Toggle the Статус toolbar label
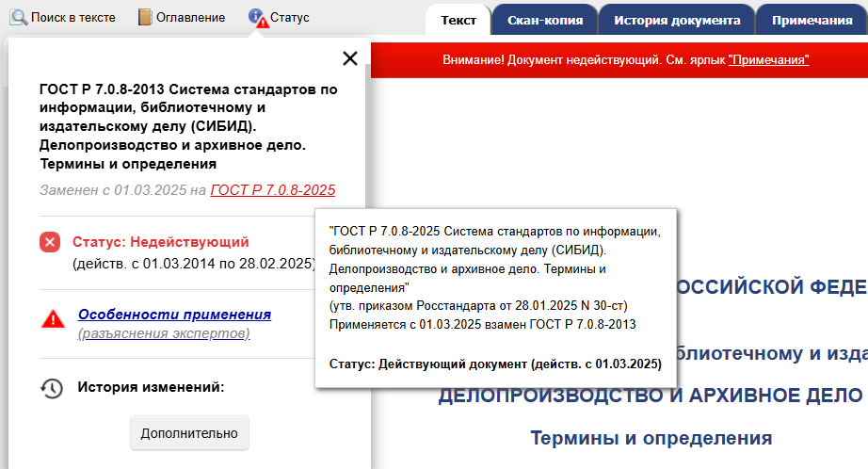The image size is (868, 469). 290,18
